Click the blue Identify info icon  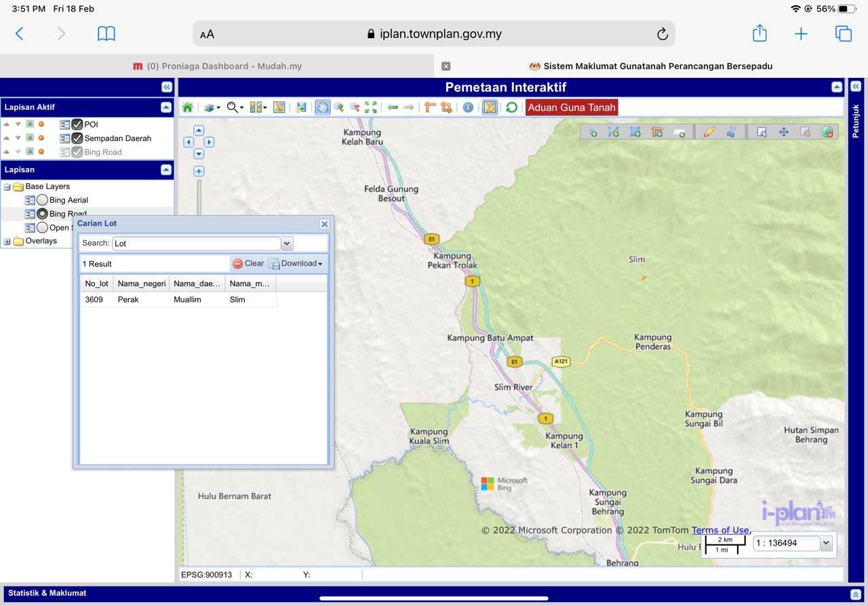click(x=468, y=108)
